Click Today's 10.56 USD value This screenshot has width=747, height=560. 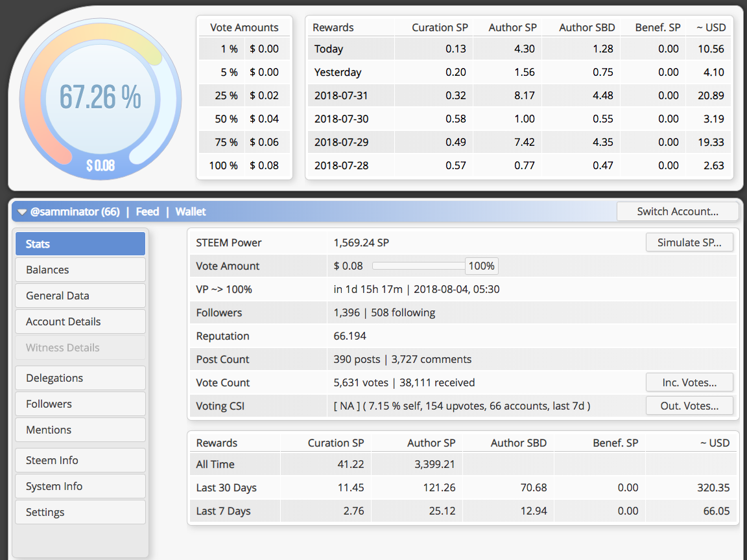point(711,49)
